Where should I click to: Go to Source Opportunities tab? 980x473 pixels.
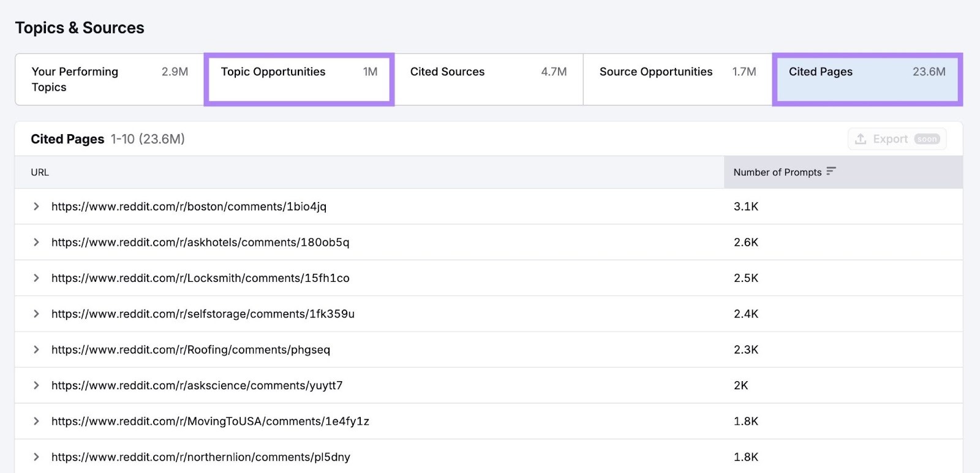tap(677, 80)
